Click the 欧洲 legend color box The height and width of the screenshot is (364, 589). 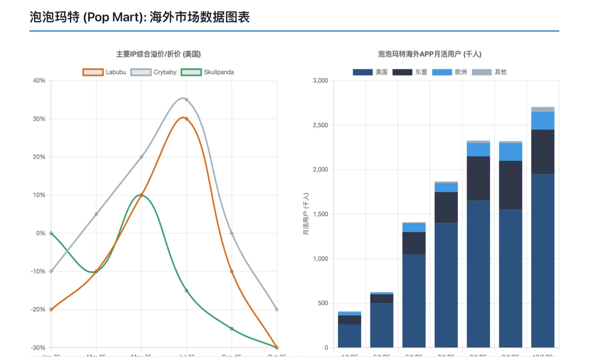[442, 72]
